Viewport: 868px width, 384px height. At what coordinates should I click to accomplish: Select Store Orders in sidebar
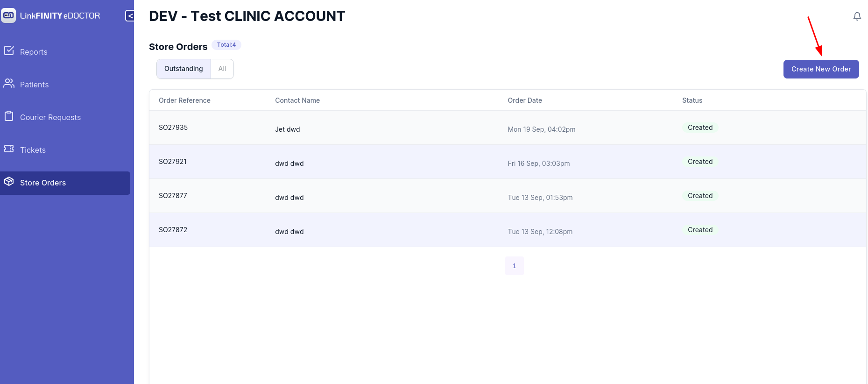[65, 183]
